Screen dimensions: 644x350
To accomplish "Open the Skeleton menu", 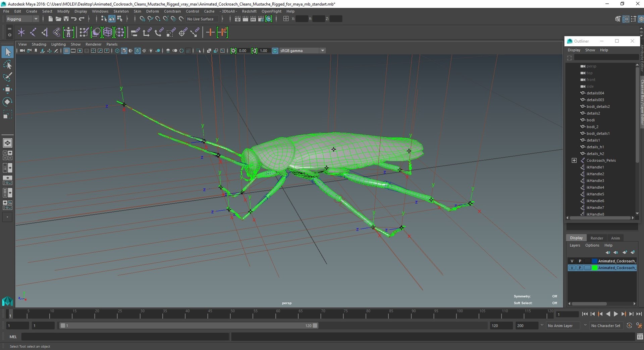I will point(121,11).
